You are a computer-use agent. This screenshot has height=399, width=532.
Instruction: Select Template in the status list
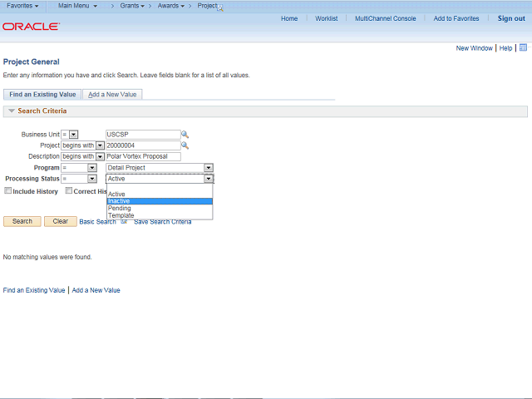point(160,215)
